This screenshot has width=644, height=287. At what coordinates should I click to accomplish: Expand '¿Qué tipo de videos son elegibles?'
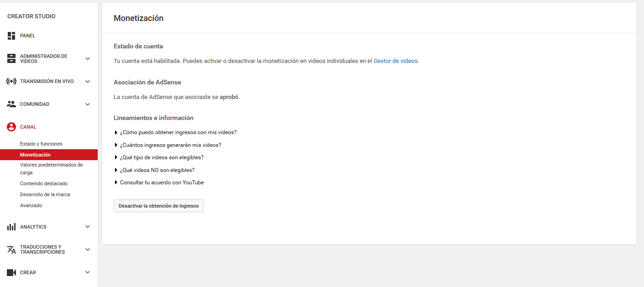click(x=159, y=157)
